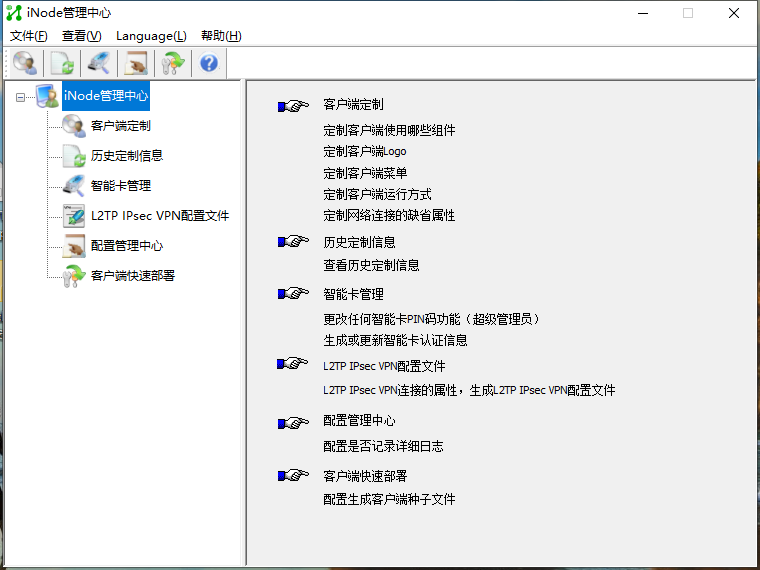Open the Language(L) menu

tap(151, 36)
